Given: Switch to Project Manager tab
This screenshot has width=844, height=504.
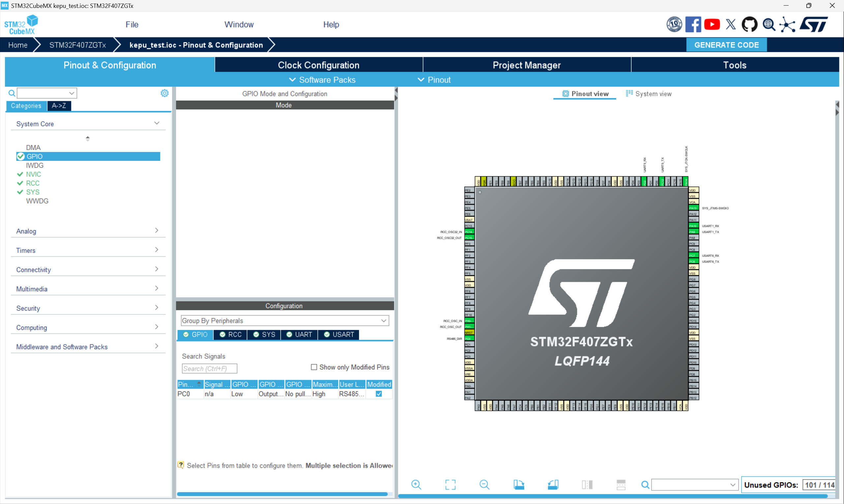Looking at the screenshot, I should 527,65.
